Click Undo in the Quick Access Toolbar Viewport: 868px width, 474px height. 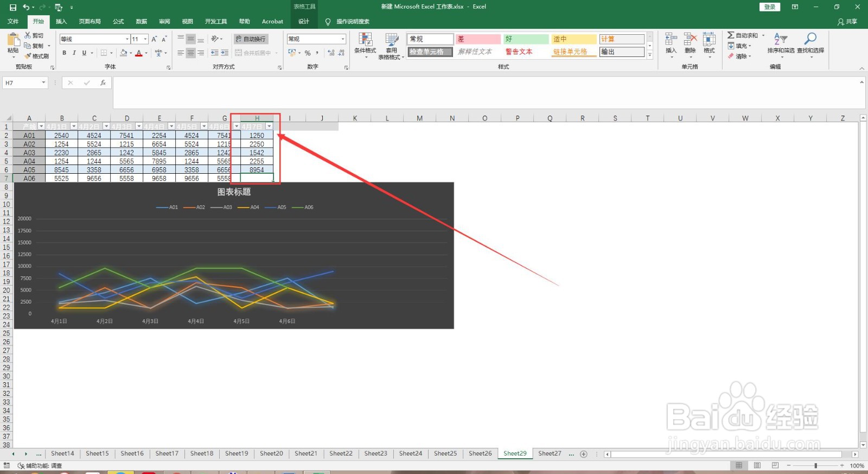point(25,7)
